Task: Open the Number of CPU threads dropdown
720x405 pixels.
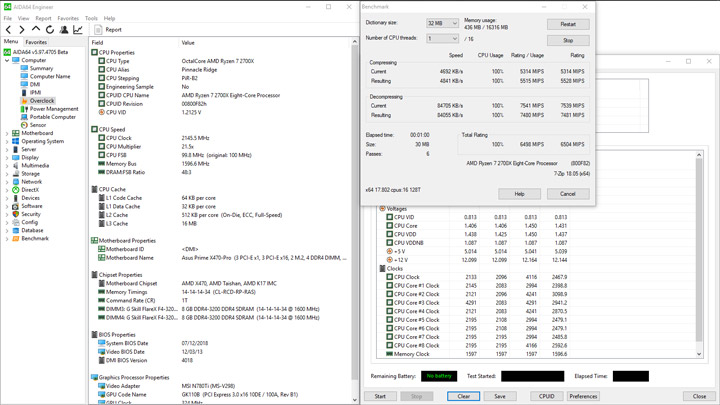Action: pos(442,39)
